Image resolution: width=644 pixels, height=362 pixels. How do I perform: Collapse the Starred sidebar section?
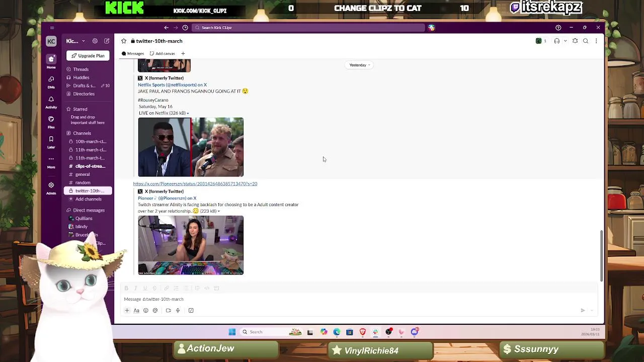(x=68, y=109)
